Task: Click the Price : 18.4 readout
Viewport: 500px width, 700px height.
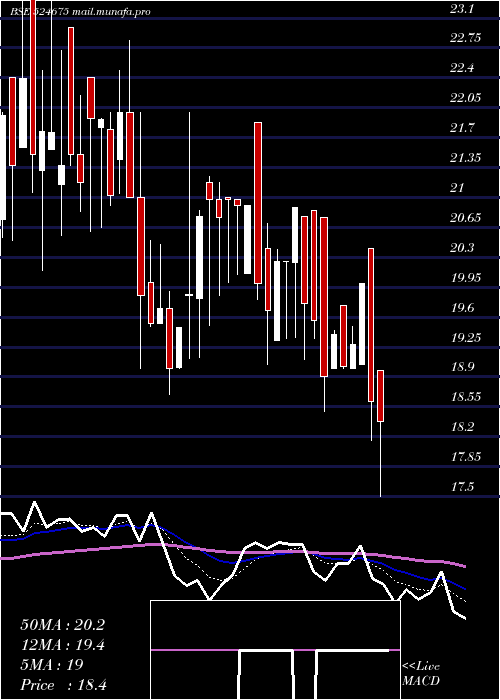Action: click(63, 685)
